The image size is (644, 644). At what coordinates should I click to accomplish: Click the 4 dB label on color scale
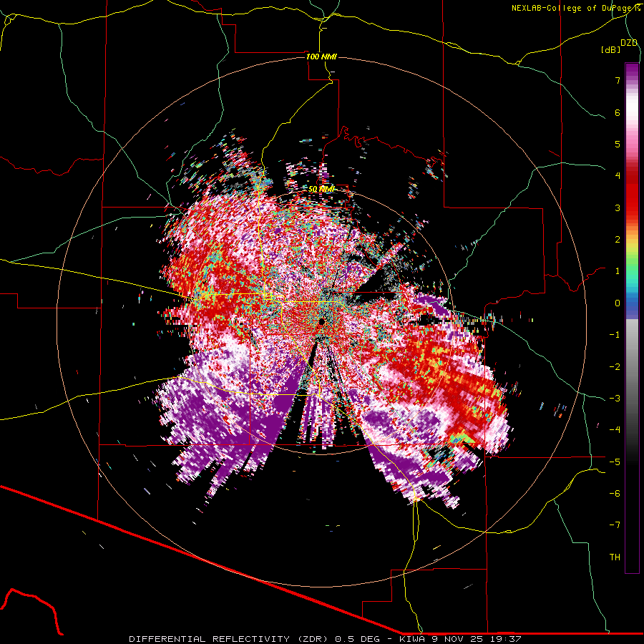point(618,176)
